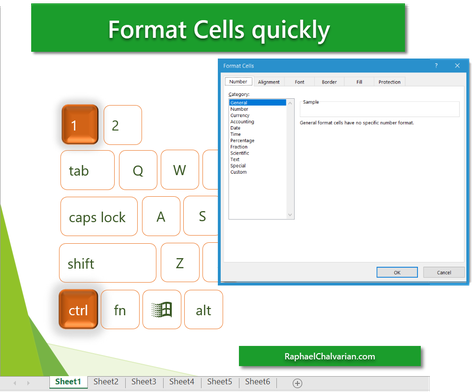Select Currency category
Screen dimensions: 475x392
(x=257, y=115)
